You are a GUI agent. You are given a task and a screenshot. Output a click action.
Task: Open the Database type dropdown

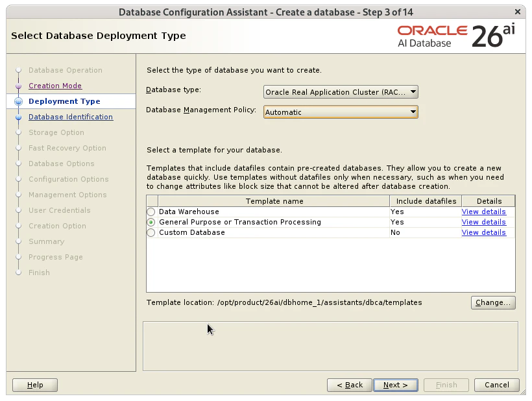[341, 92]
